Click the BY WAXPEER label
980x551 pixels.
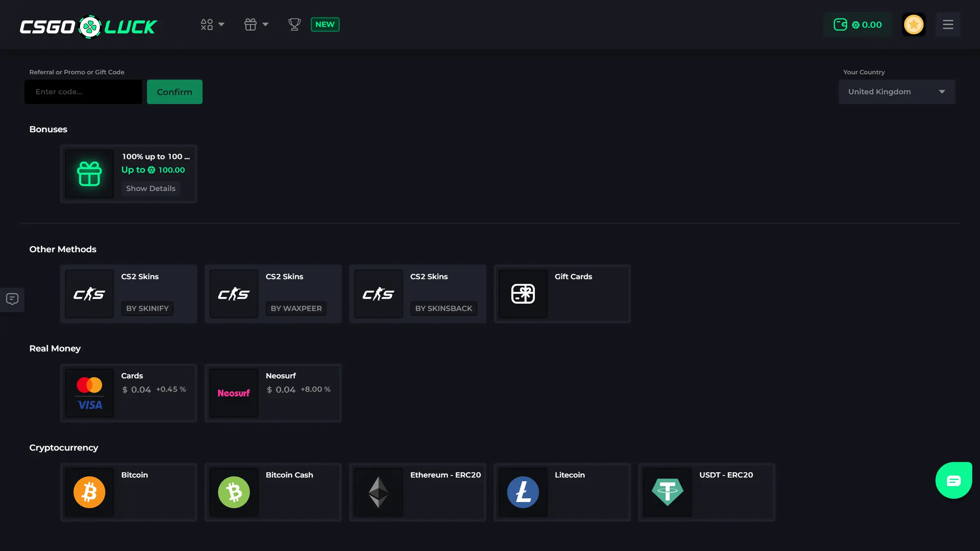[296, 309]
